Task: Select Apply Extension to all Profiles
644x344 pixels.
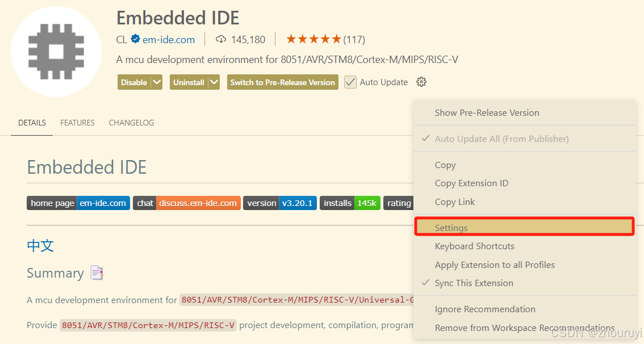Action: [525, 265]
